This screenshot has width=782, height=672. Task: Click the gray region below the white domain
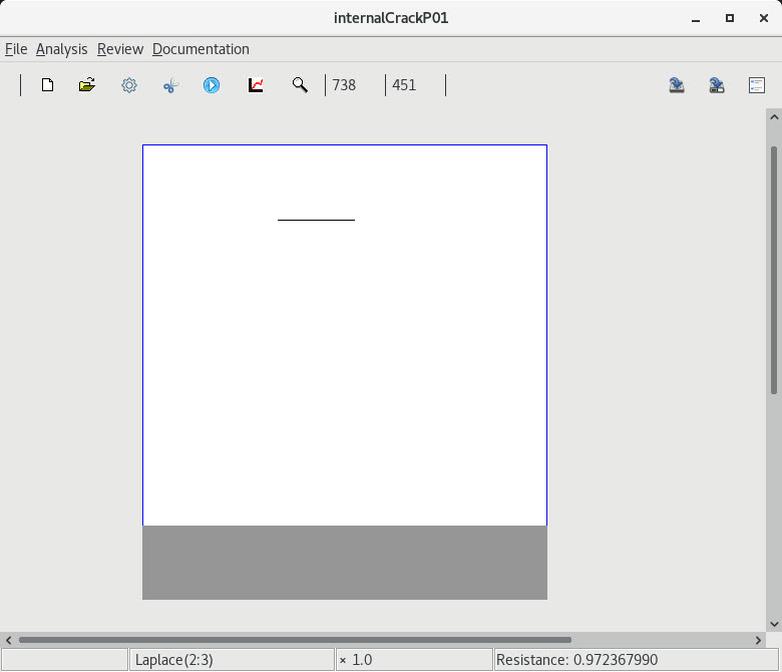coord(344,562)
